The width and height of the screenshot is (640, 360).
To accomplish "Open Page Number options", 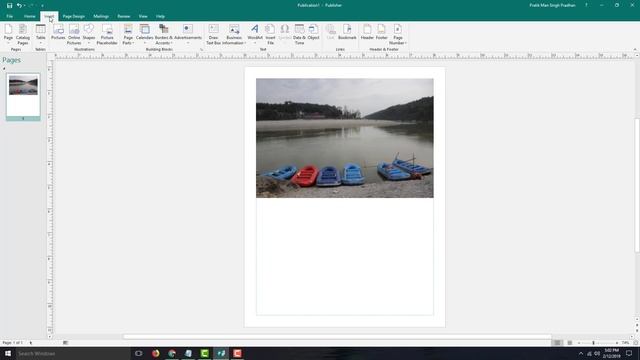I will [x=398, y=34].
